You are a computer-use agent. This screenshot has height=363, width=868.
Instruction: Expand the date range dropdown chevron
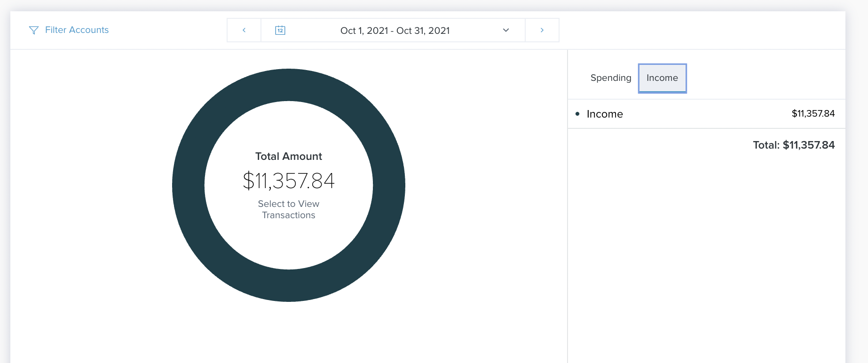(506, 30)
